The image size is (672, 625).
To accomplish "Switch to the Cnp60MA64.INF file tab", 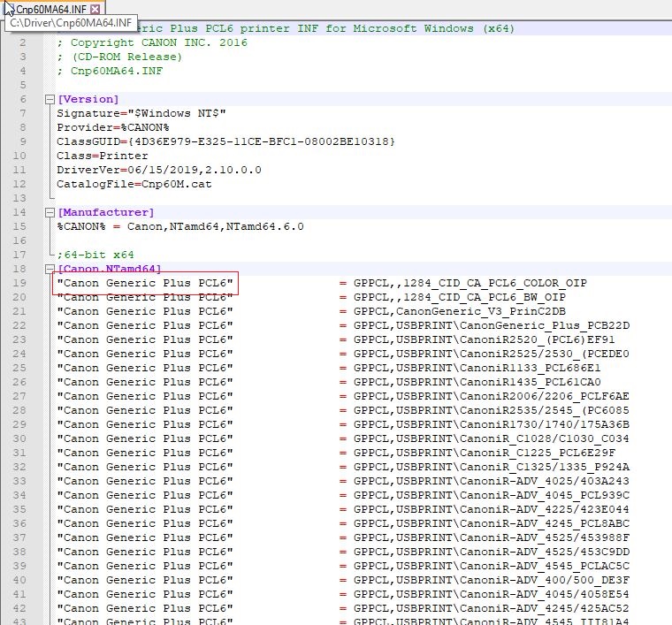I will pyautogui.click(x=49, y=8).
